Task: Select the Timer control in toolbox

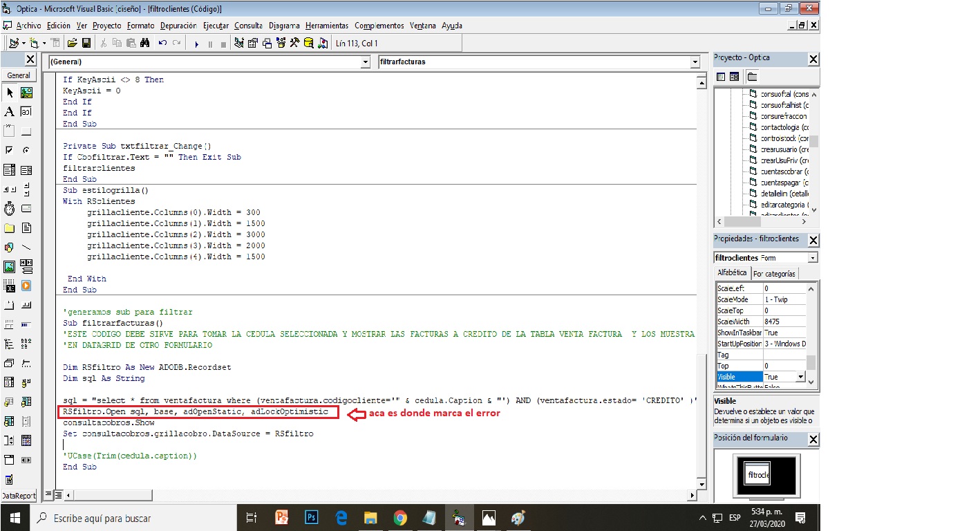Action: point(10,208)
